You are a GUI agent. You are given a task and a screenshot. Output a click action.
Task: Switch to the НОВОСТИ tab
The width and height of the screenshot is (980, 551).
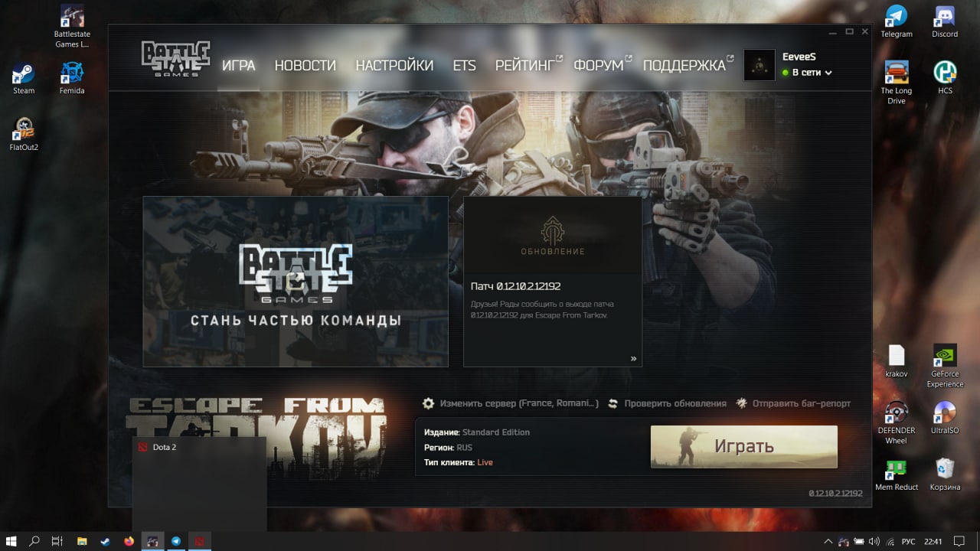point(305,66)
